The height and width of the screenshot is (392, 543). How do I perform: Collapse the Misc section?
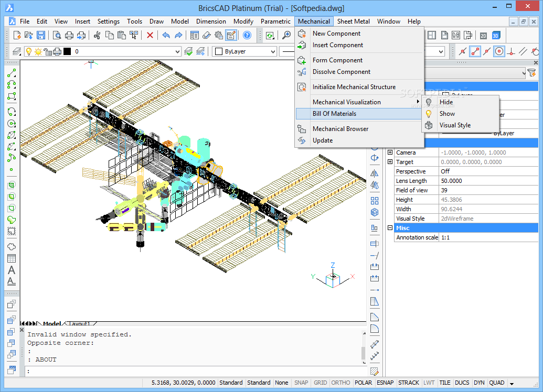pyautogui.click(x=390, y=227)
